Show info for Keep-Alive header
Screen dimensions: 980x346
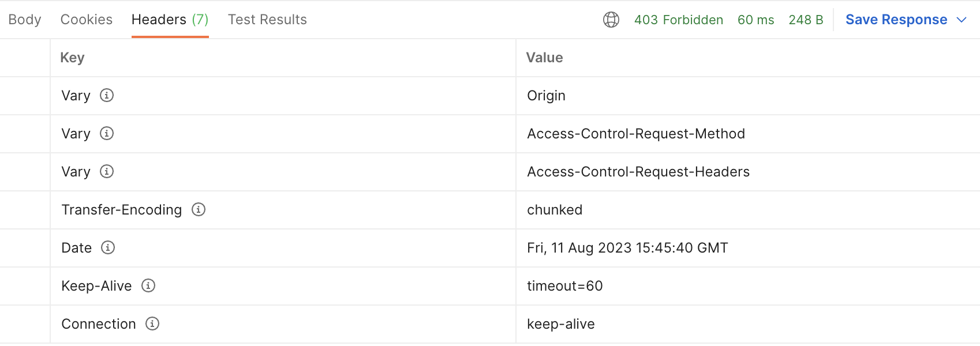point(148,285)
